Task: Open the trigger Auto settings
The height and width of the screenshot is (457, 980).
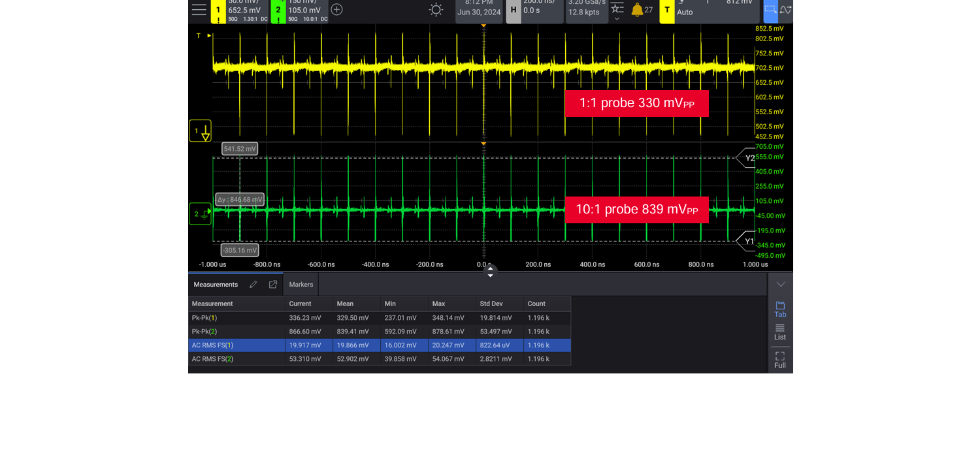Action: click(685, 12)
